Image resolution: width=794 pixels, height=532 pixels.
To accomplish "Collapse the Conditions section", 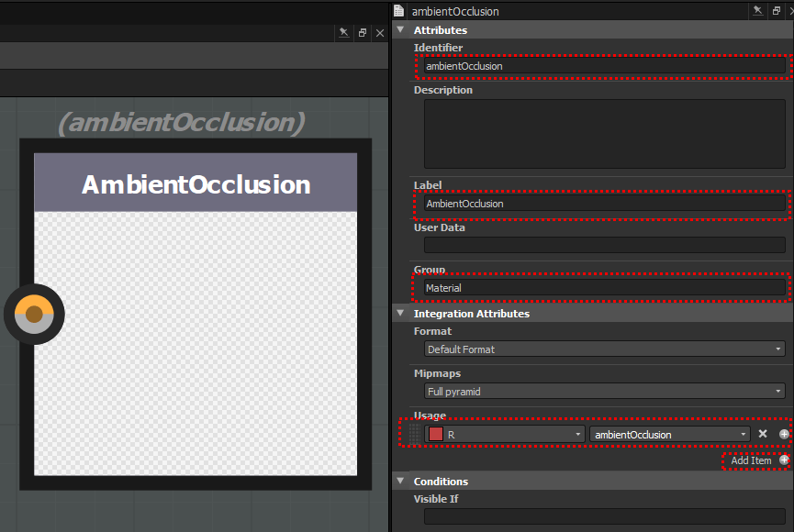I will (x=399, y=481).
